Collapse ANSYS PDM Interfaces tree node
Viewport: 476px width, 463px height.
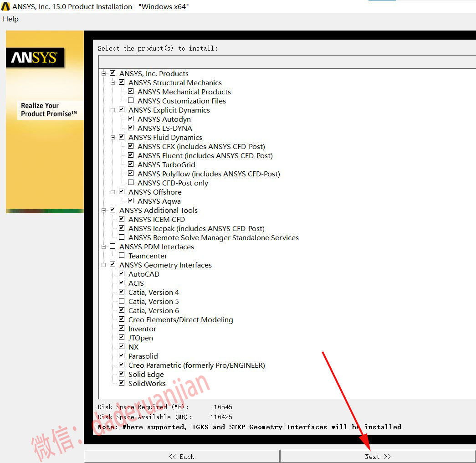[x=104, y=247]
